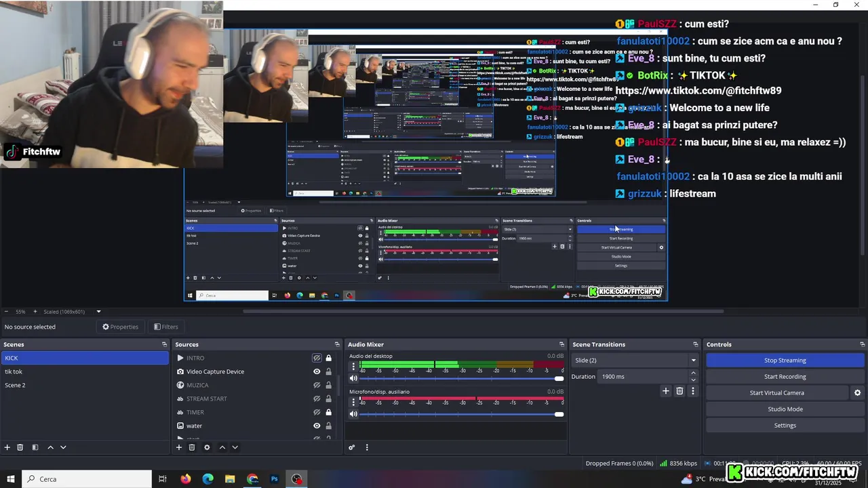This screenshot has width=868, height=488.
Task: Mute Microfono/disp. ausiliario speaker icon
Action: [x=353, y=414]
